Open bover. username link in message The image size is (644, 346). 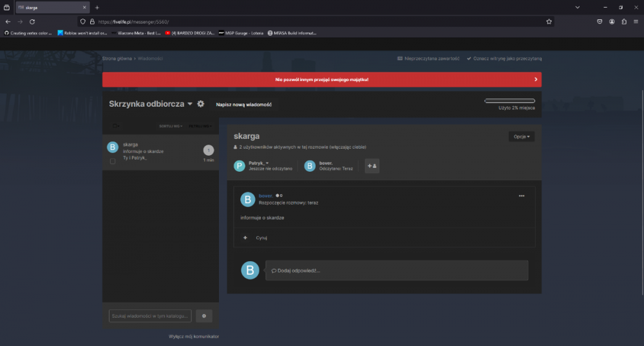coord(266,196)
